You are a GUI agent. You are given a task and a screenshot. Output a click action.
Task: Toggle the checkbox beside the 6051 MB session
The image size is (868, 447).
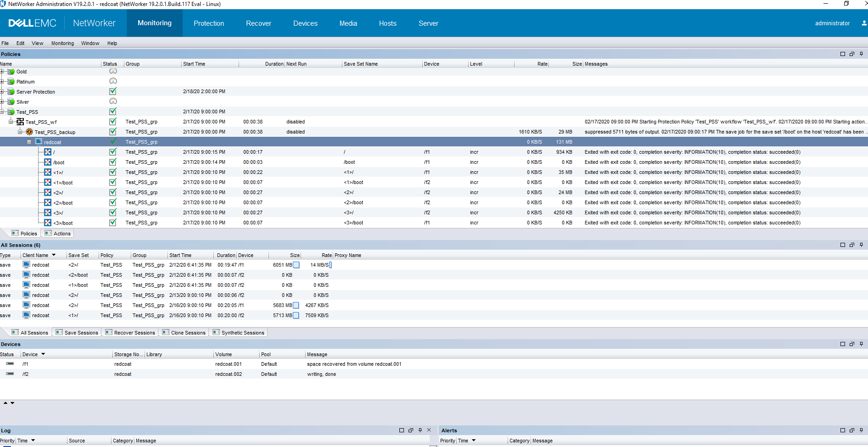297,265
